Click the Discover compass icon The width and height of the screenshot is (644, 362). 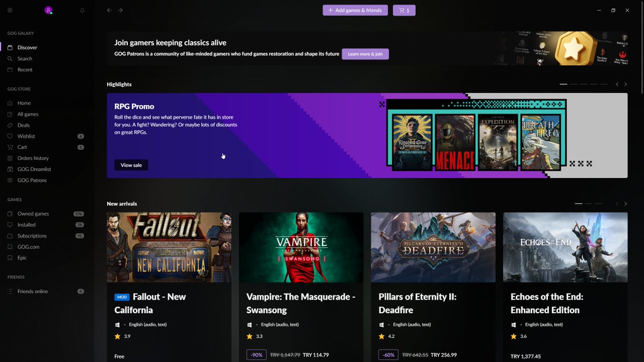pos(10,48)
